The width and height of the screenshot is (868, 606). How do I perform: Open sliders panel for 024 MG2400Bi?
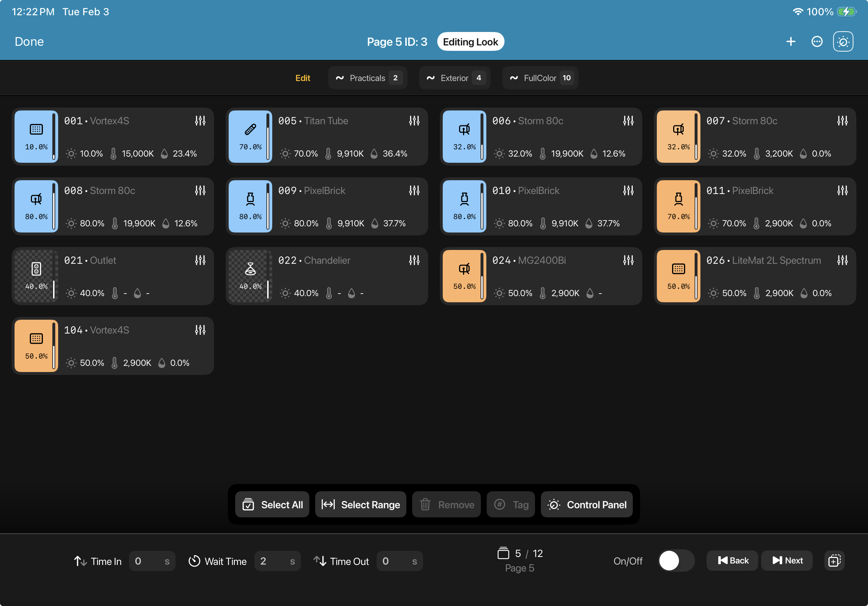[628, 260]
